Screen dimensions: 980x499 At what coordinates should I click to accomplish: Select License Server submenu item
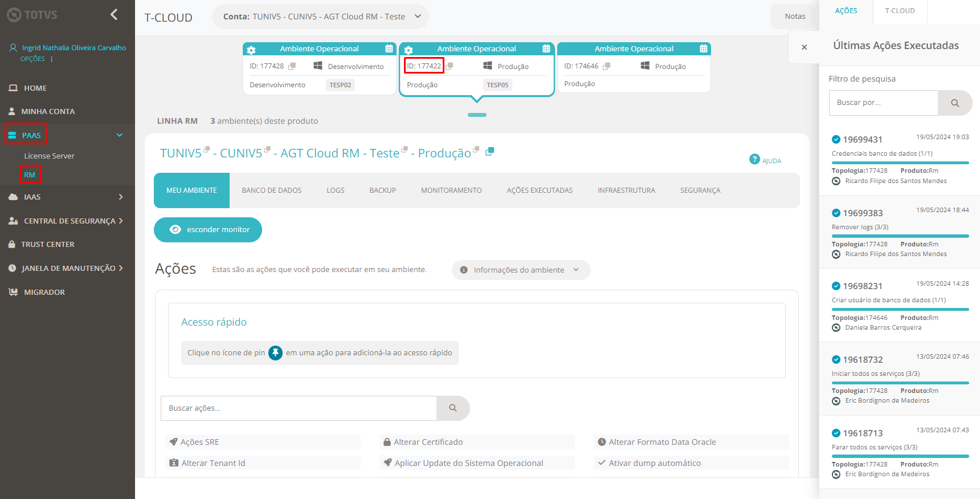[49, 156]
